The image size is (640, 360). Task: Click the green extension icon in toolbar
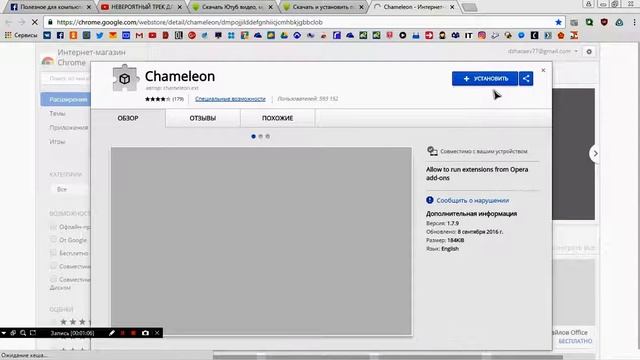589,22
